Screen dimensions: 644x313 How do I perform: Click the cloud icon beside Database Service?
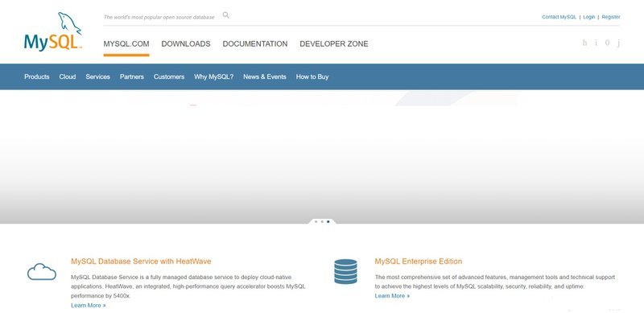42,271
